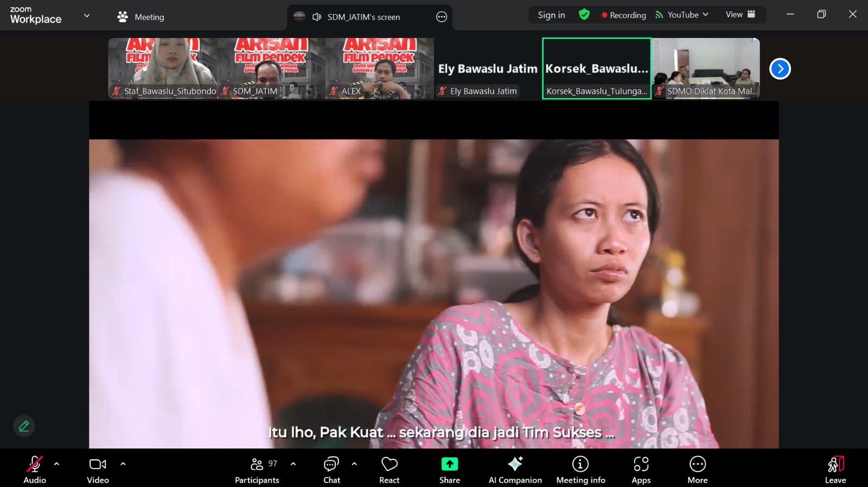Click muted mic icon on Ely tile
868x487 pixels.
(442, 91)
